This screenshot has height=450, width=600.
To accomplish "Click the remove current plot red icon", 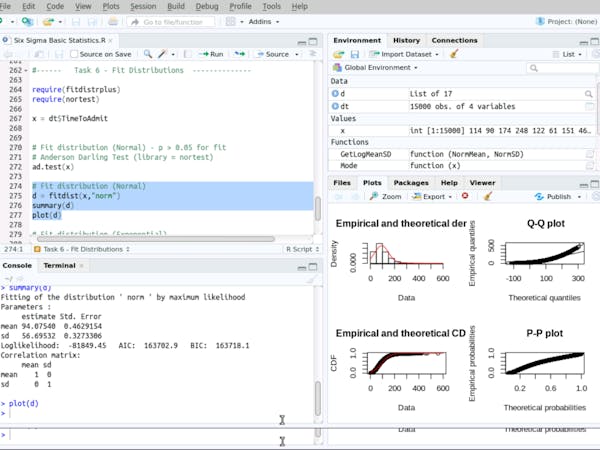I will click(x=465, y=196).
